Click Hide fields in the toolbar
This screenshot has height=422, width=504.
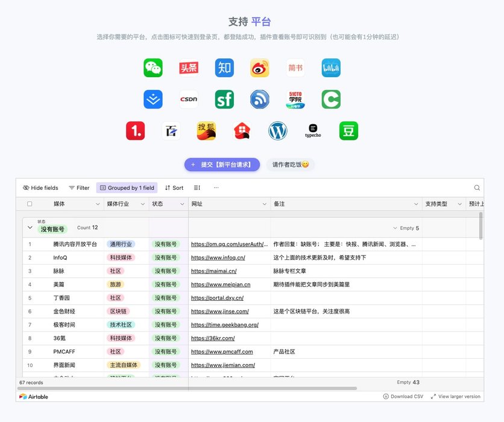[x=40, y=188]
